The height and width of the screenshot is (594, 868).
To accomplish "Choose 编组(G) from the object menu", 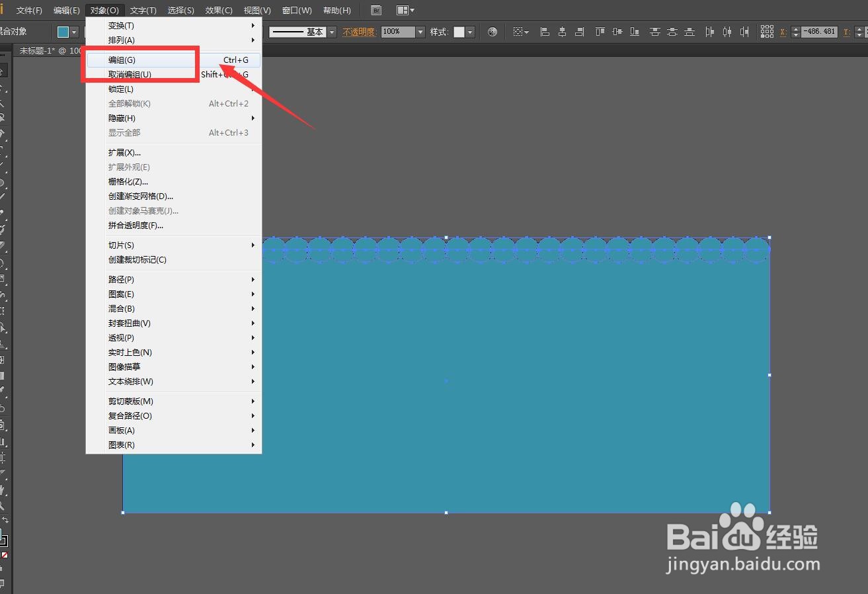I will [x=174, y=60].
